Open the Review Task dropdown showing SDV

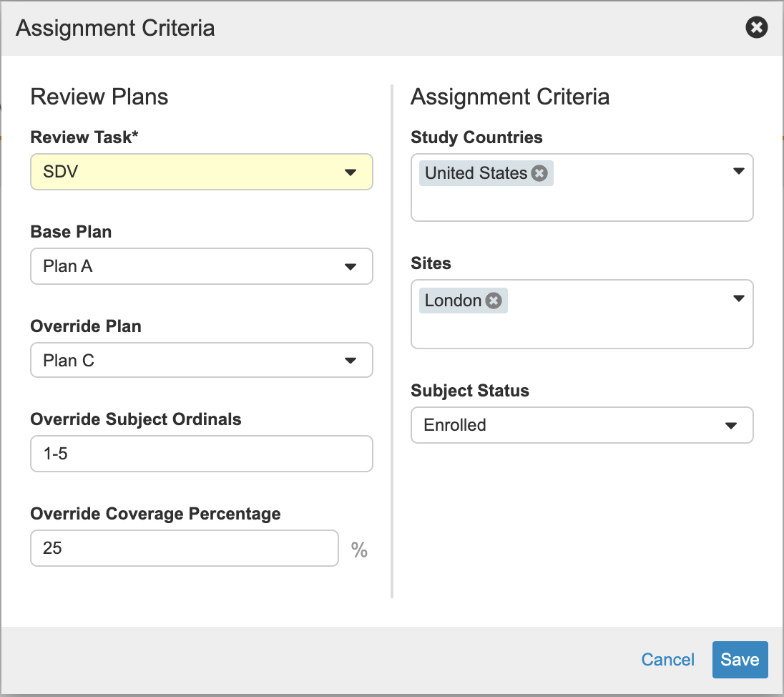tap(186, 172)
